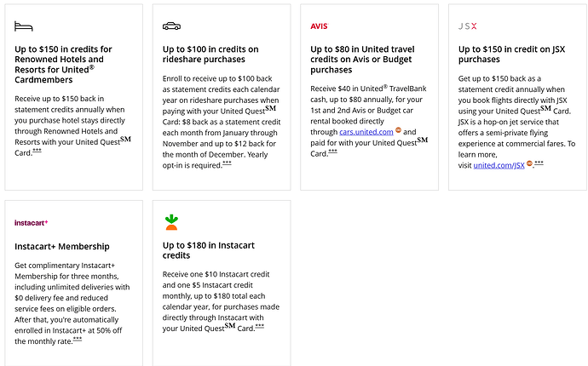Click the Avis logo

[x=320, y=26]
